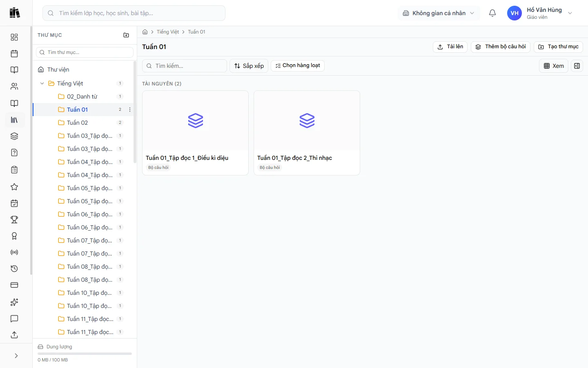Click Chọn hàng loạt bulk select
The image size is (588, 368).
point(298,65)
